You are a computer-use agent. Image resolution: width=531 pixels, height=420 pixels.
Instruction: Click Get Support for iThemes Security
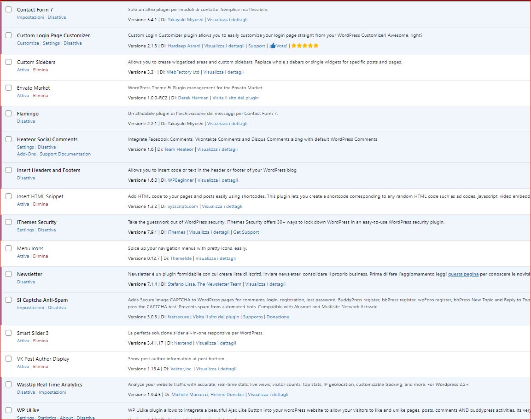(x=246, y=232)
